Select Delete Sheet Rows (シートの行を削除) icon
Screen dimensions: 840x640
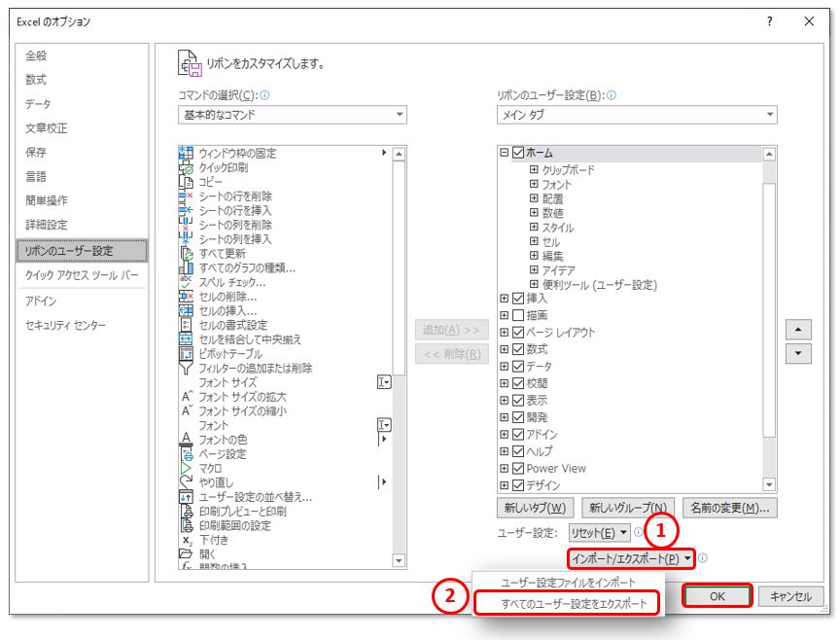(186, 196)
